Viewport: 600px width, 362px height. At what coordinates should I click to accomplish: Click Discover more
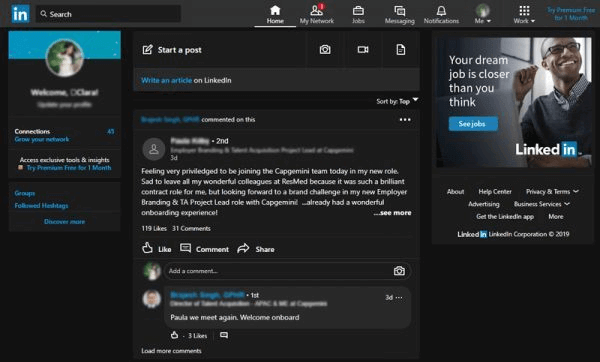[64, 222]
